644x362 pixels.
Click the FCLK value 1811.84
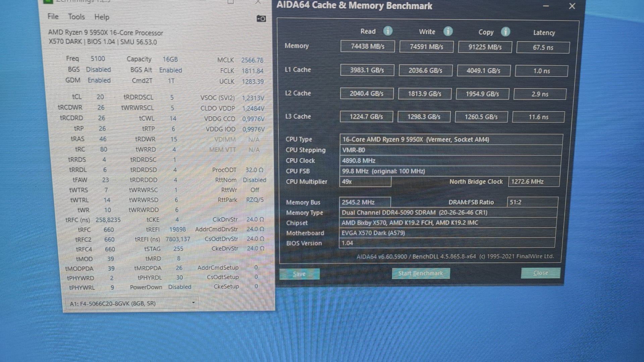click(252, 71)
